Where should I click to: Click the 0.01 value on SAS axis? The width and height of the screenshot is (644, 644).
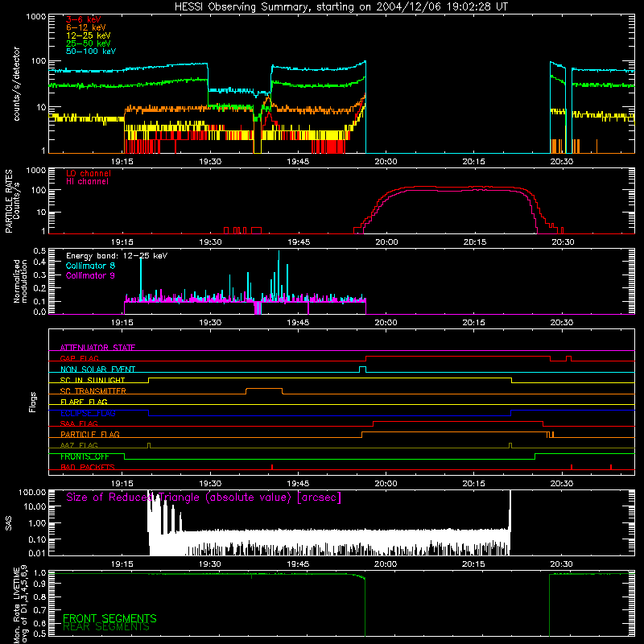pos(37,553)
